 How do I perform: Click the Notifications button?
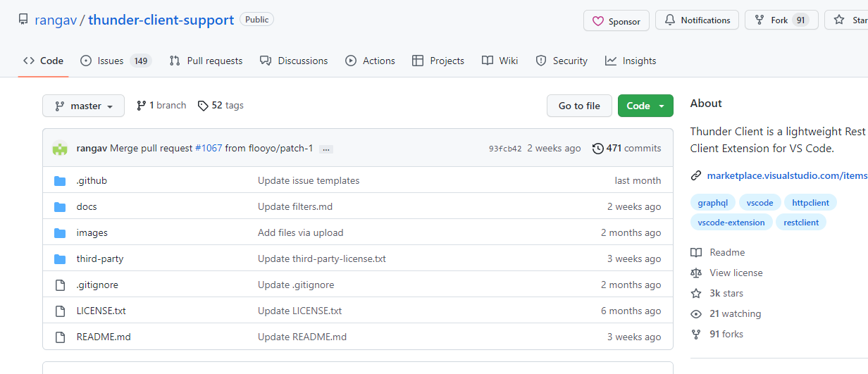click(x=697, y=20)
